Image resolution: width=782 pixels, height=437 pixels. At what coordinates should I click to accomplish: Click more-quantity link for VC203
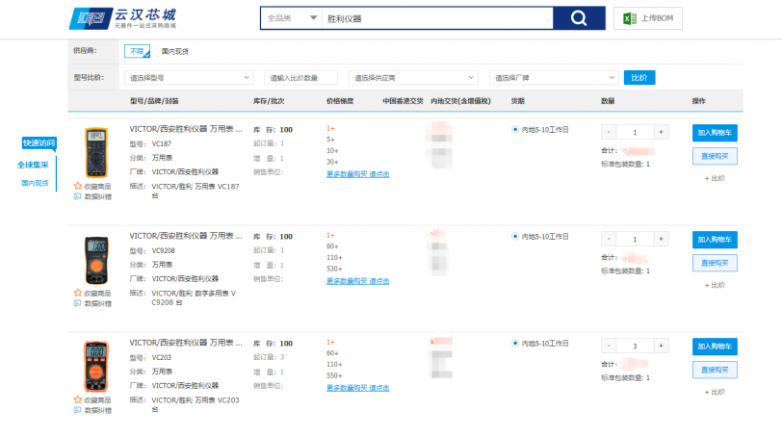pyautogui.click(x=358, y=388)
